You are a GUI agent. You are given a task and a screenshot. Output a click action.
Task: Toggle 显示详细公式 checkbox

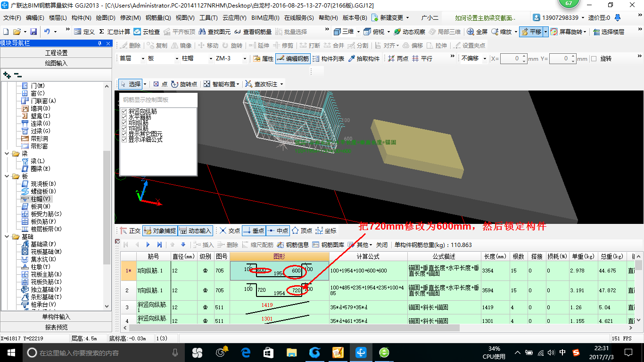click(x=124, y=140)
